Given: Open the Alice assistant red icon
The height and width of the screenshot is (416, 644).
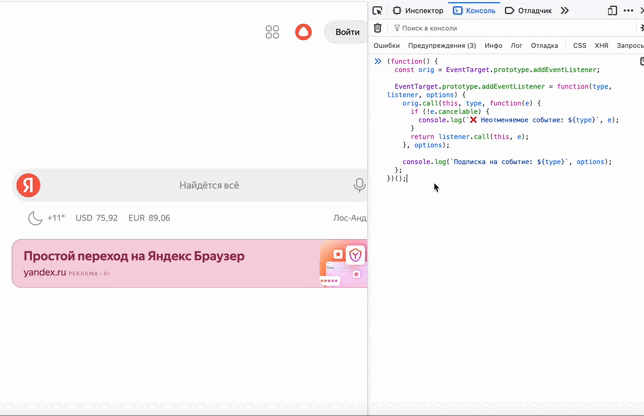Looking at the screenshot, I should (304, 32).
